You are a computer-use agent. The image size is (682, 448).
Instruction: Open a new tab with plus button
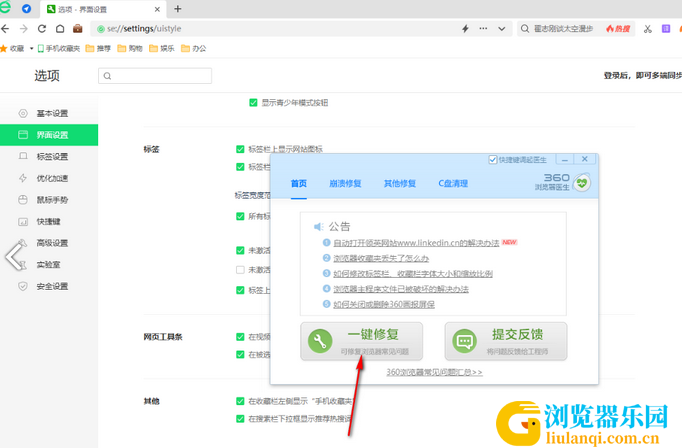(177, 9)
